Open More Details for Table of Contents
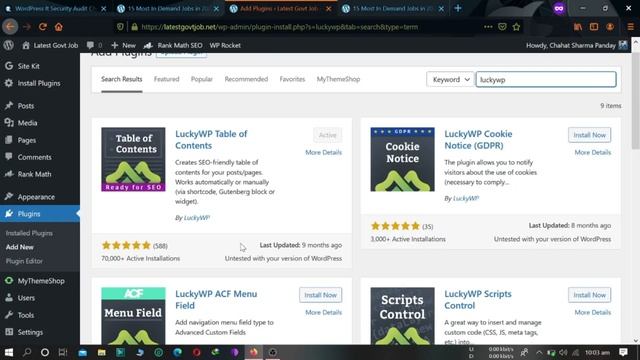The height and width of the screenshot is (360, 640). pyautogui.click(x=324, y=152)
